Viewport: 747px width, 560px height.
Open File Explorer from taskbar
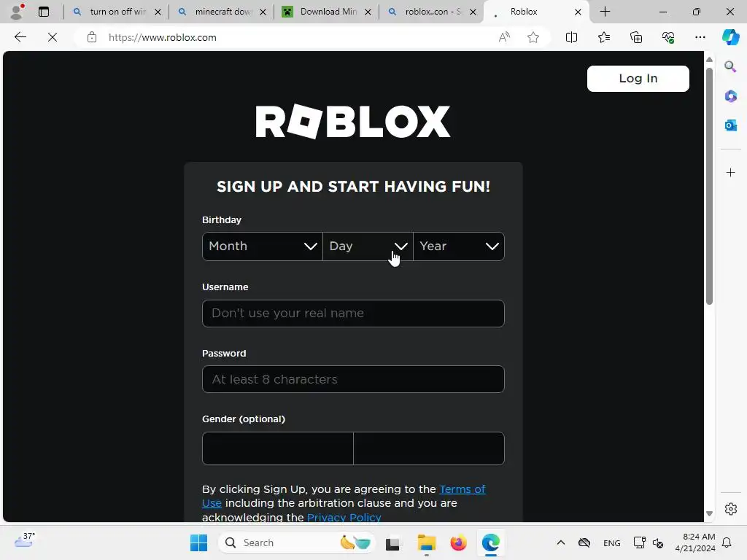click(426, 542)
